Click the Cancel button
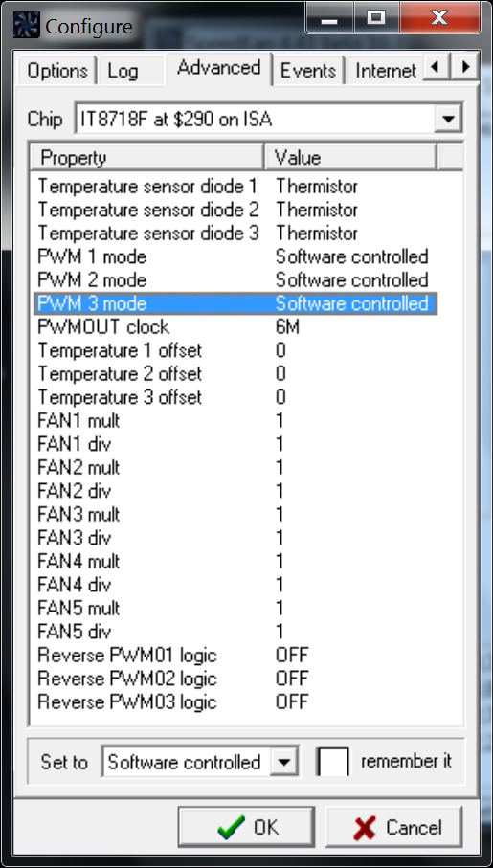 click(x=393, y=827)
